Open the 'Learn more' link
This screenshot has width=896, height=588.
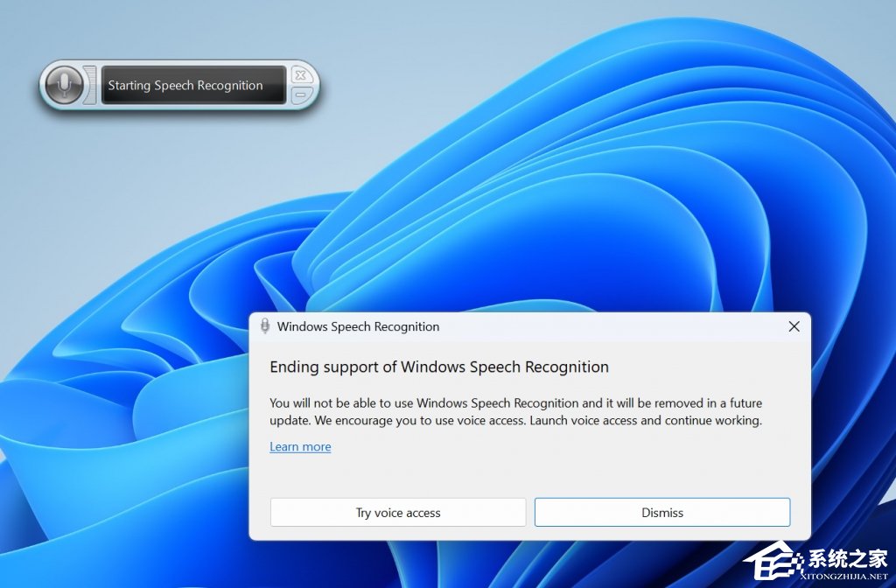tap(300, 446)
